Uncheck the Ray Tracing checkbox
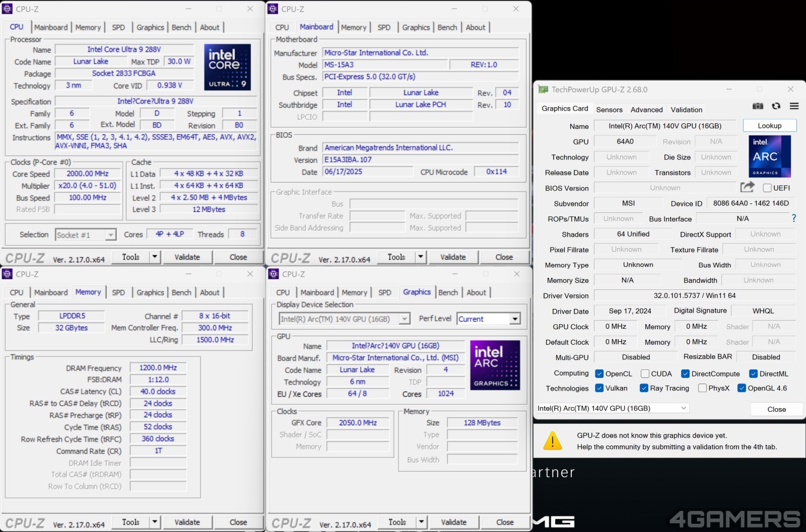The height and width of the screenshot is (532, 806). [x=644, y=388]
